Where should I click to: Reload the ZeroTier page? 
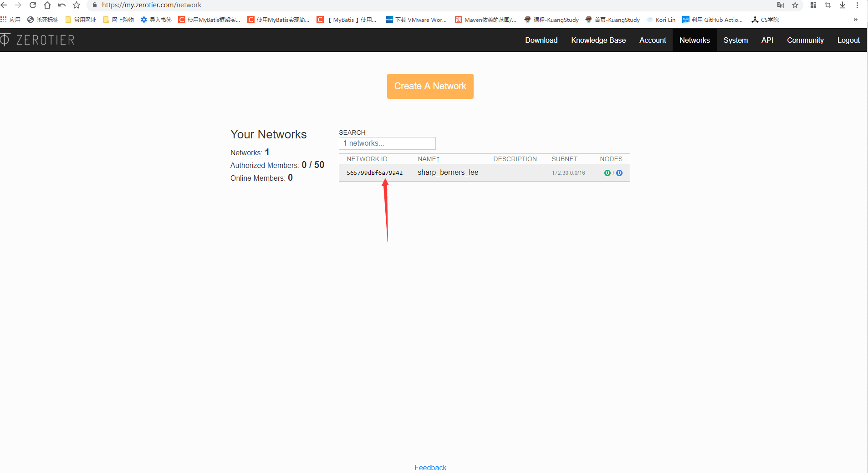tap(33, 5)
